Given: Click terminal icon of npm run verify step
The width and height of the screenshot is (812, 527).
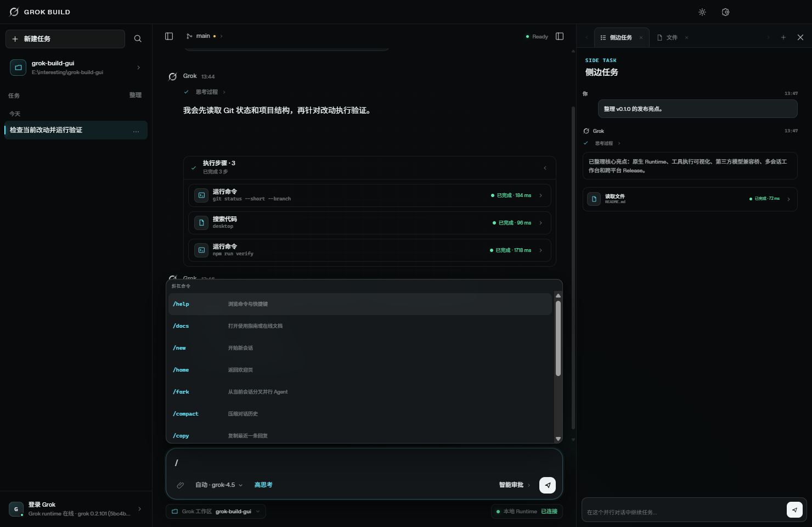Looking at the screenshot, I should point(201,250).
